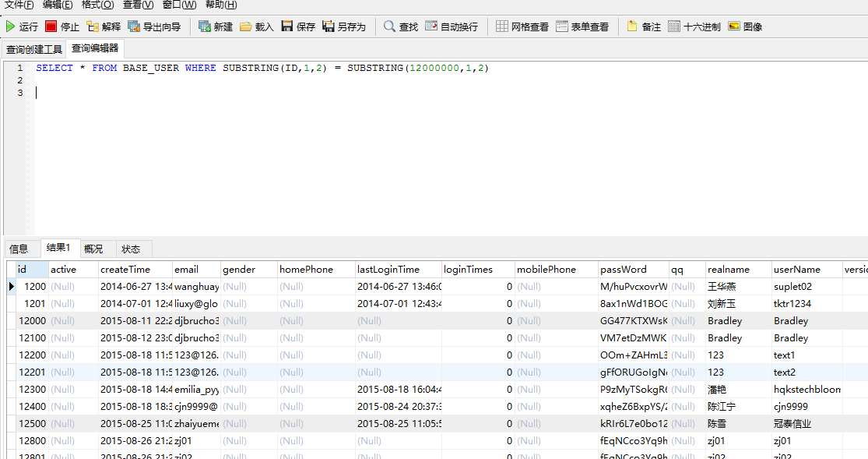868x459 pixels.
Task: Create a new query with 新建
Action: tap(216, 26)
